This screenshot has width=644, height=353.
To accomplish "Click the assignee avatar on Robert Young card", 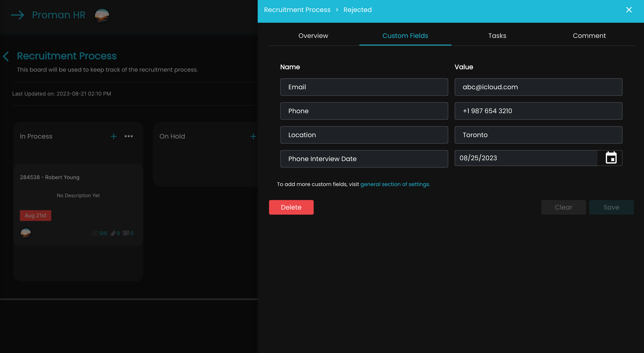I will pos(26,233).
